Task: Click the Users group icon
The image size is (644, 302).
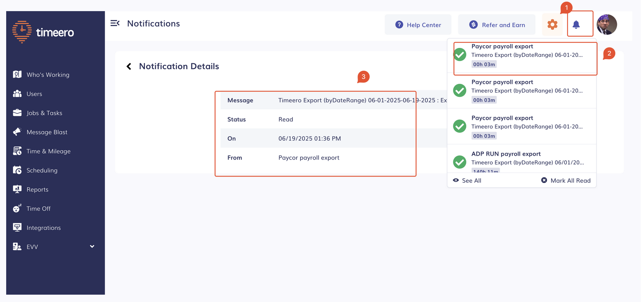Action: tap(17, 93)
